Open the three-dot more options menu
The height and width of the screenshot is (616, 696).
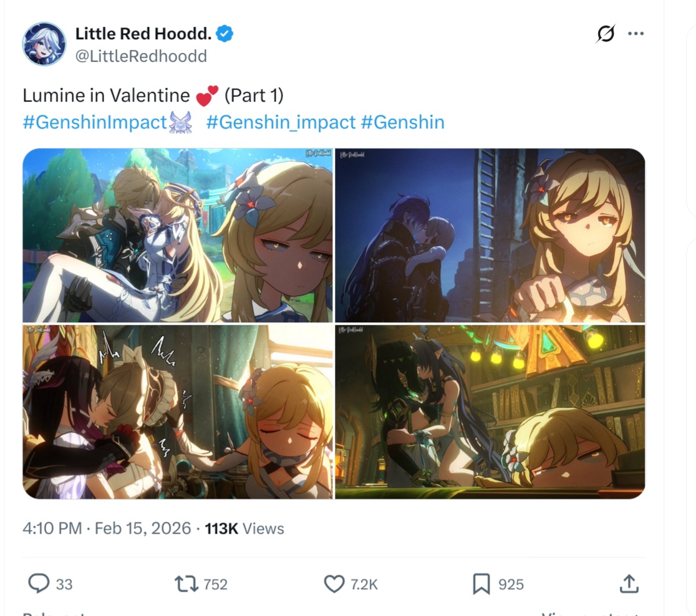pos(636,33)
